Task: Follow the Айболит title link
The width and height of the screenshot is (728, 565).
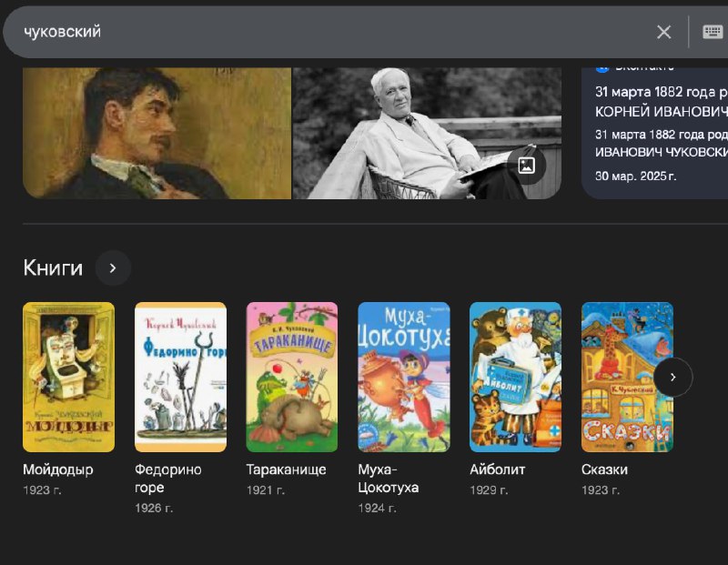Action: pyautogui.click(x=497, y=469)
